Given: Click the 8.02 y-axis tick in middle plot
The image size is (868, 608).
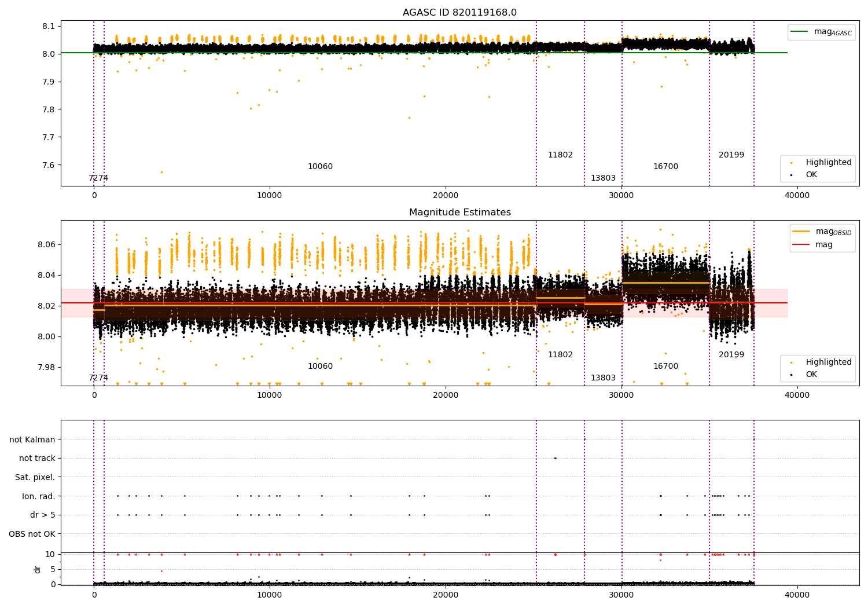Looking at the screenshot, I should [46, 306].
